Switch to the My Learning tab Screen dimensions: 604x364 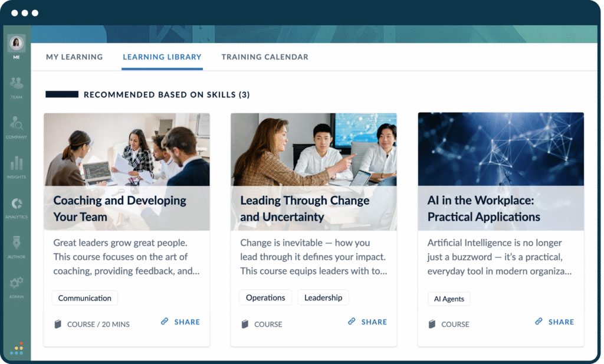(74, 57)
